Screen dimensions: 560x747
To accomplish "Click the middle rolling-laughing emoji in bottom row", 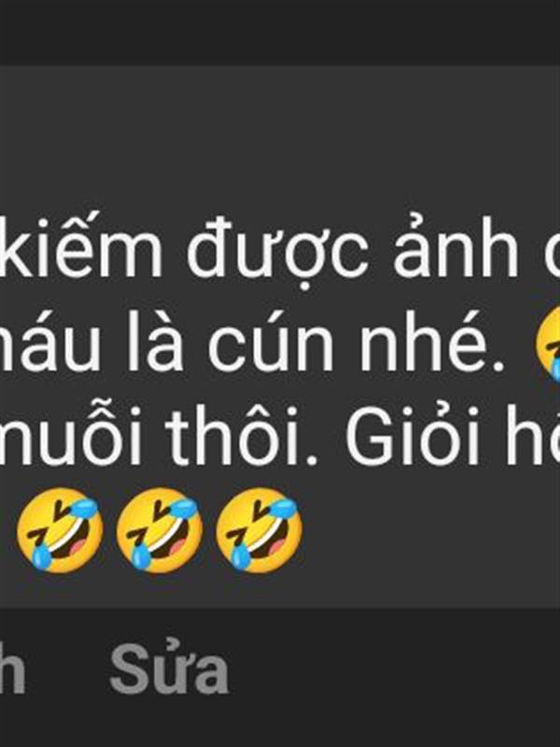I will (x=160, y=529).
